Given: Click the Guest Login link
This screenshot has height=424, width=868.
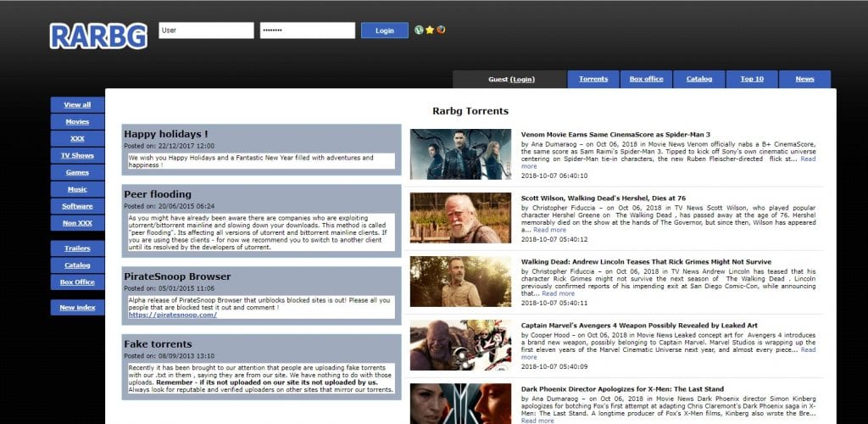Looking at the screenshot, I should click(523, 79).
